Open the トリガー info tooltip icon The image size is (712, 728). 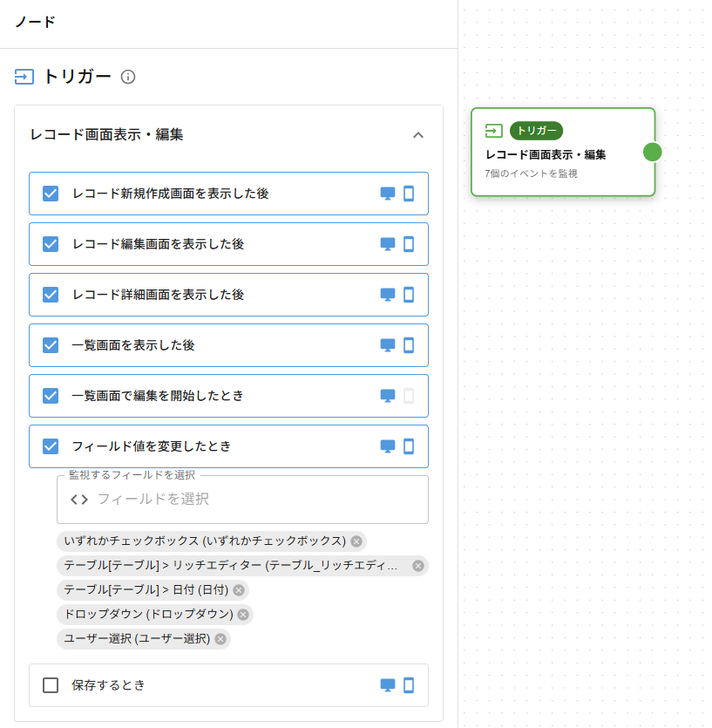129,77
